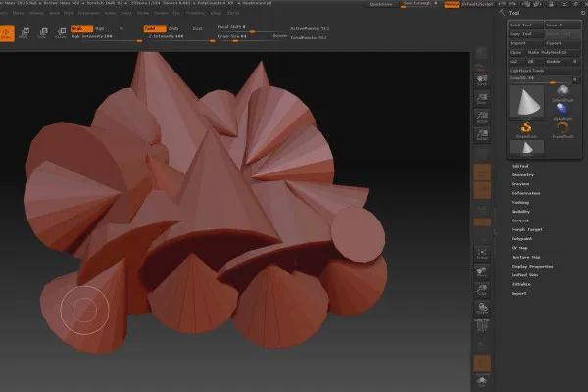The image size is (588, 392).
Task: Click the See-through slider in title bar
Action: click(420, 4)
